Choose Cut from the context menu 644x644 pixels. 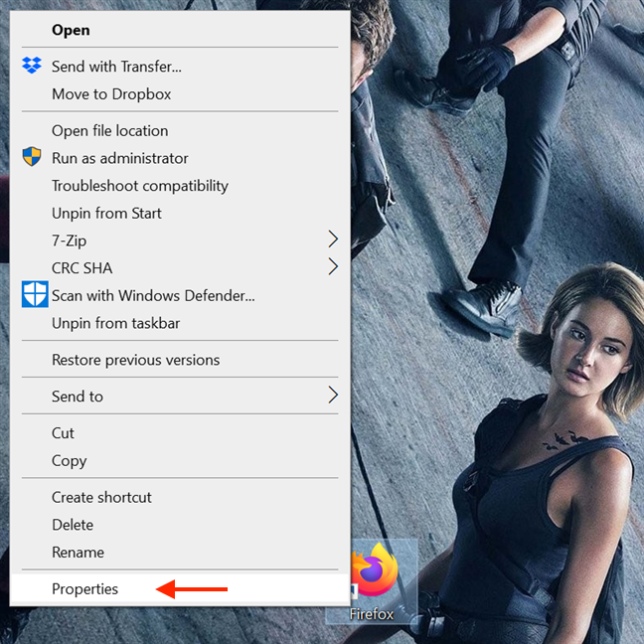[x=180, y=433]
